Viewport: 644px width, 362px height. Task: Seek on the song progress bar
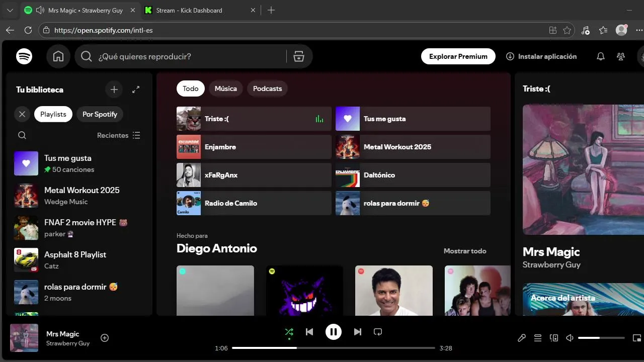coord(334,348)
